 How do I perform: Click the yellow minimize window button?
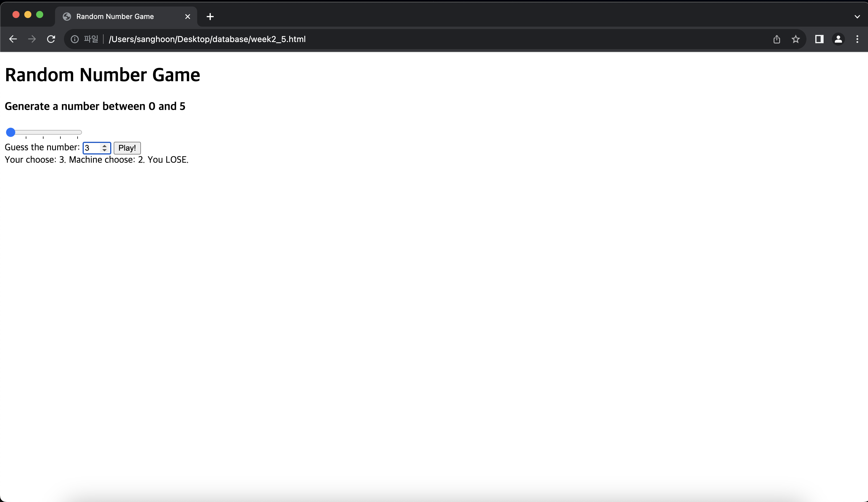click(28, 15)
